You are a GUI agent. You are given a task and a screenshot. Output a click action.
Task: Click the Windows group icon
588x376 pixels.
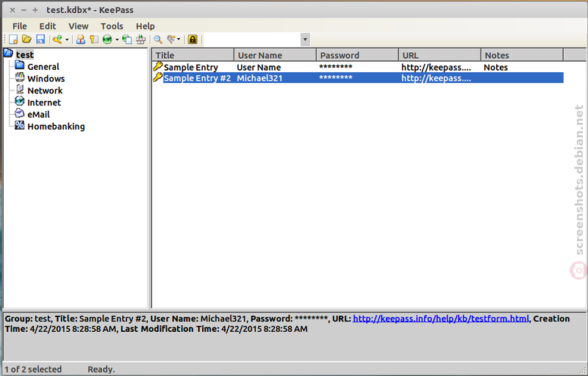20,77
